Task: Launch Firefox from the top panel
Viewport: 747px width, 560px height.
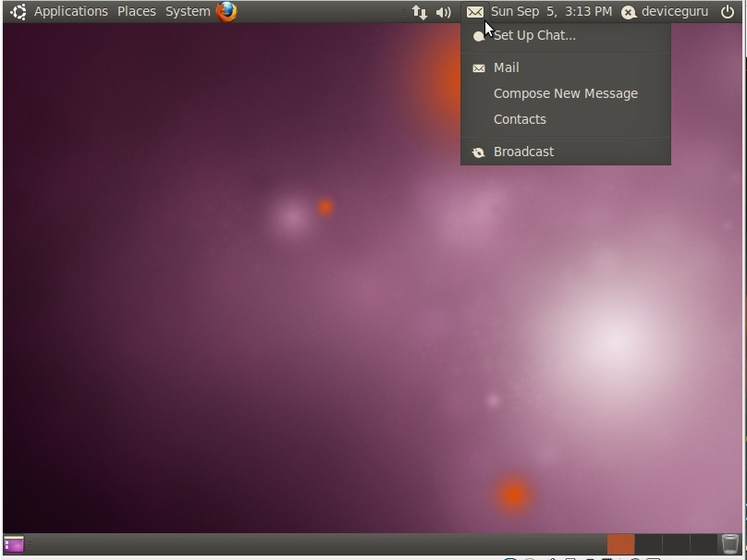Action: click(x=227, y=11)
